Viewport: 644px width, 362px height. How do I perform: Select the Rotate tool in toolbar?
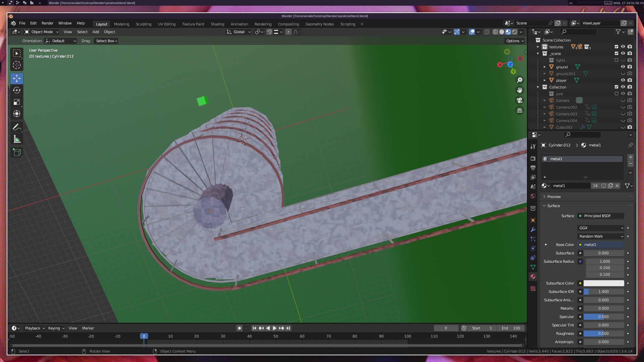coord(16,90)
